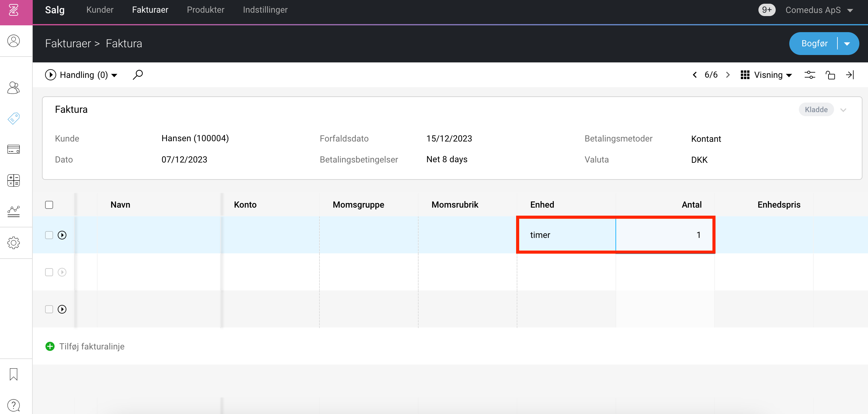Open the payment card icon in sidebar
The width and height of the screenshot is (868, 414).
click(x=14, y=149)
